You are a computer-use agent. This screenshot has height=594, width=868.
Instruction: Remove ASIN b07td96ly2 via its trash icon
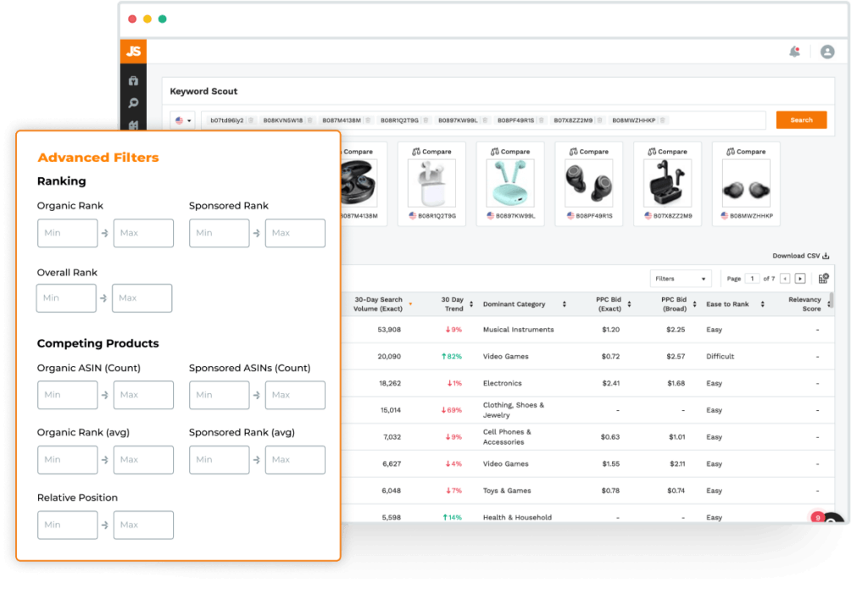pos(251,120)
